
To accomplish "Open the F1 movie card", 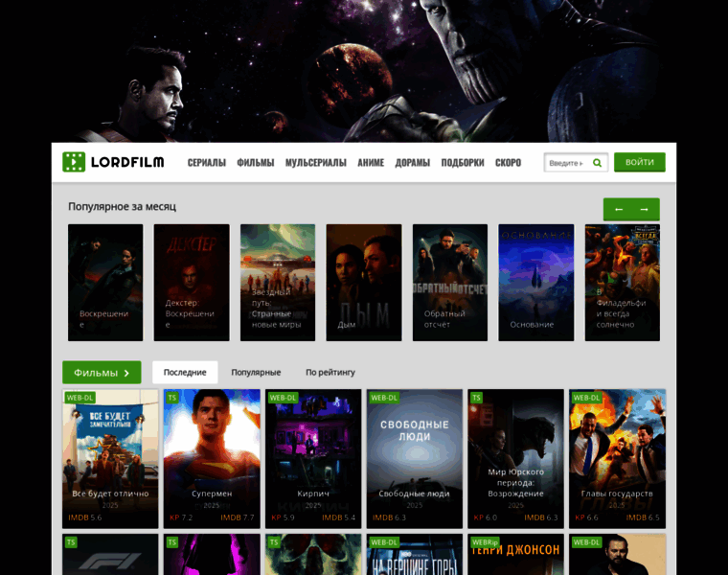I will [110, 555].
